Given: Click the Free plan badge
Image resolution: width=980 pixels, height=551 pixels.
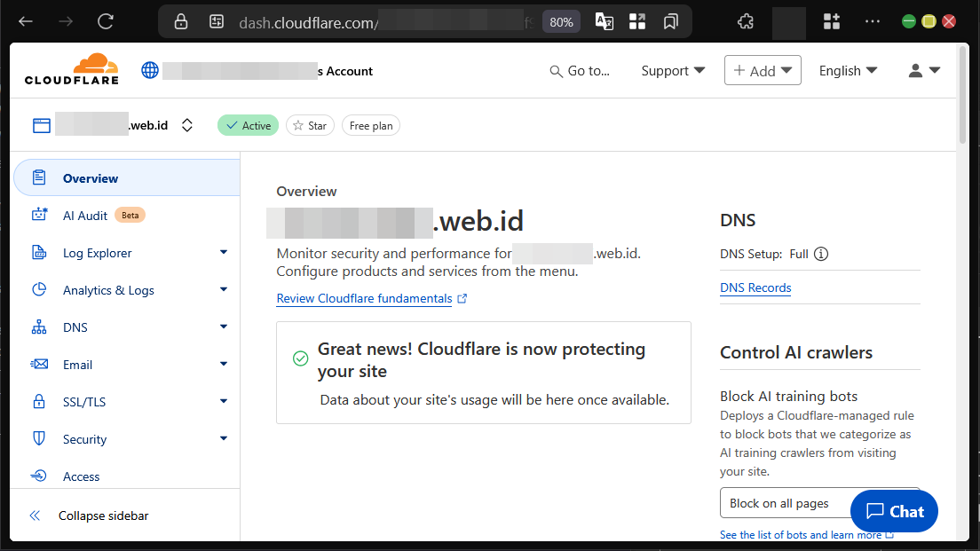Looking at the screenshot, I should (x=371, y=126).
